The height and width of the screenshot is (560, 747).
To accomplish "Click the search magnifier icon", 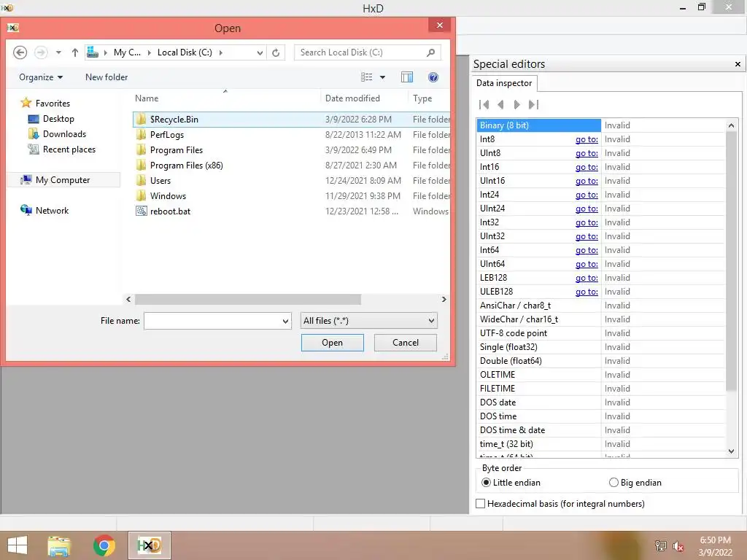I will (430, 52).
